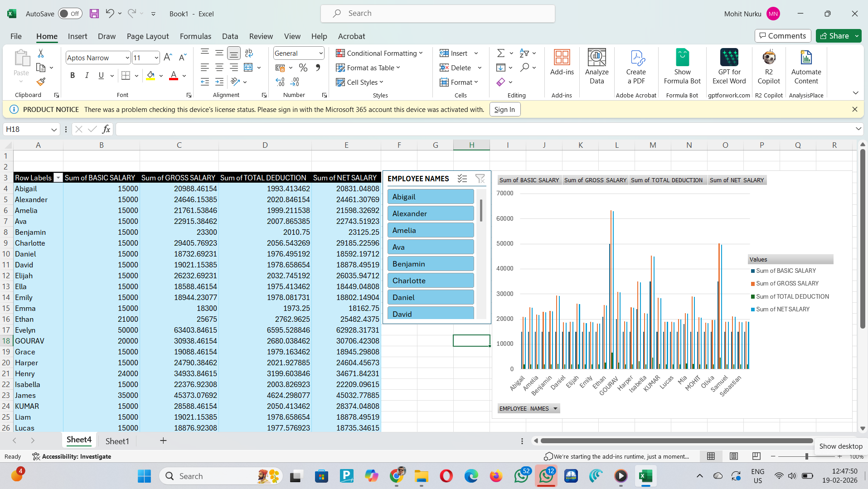Open the Insert ribbon tab
Image resolution: width=868 pixels, height=489 pixels.
click(78, 36)
